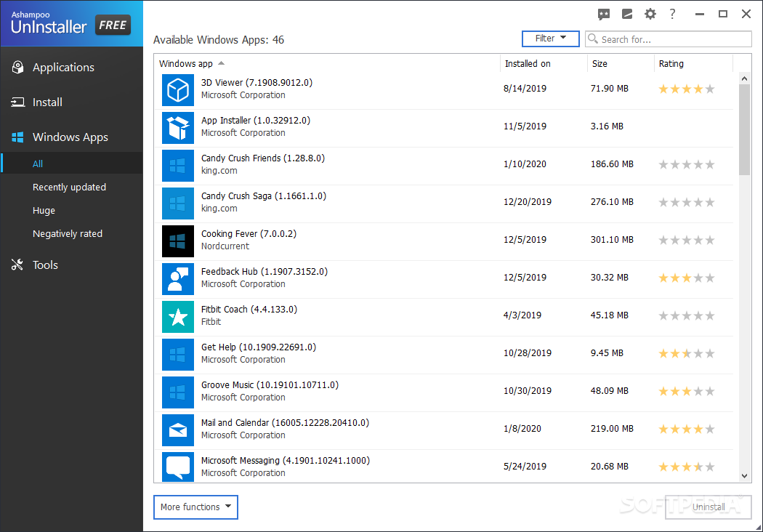This screenshot has height=532, width=763.
Task: Click the Fitbit Coach star icon
Action: (177, 317)
